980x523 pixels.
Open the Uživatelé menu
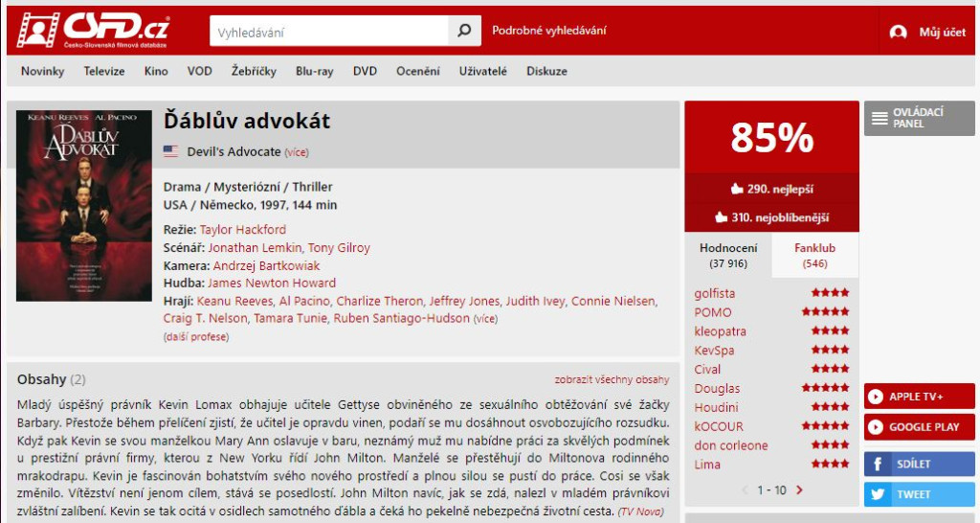coord(483,71)
